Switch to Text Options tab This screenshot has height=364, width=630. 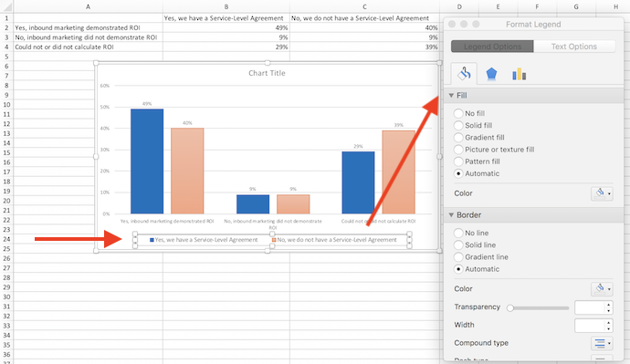(x=574, y=47)
